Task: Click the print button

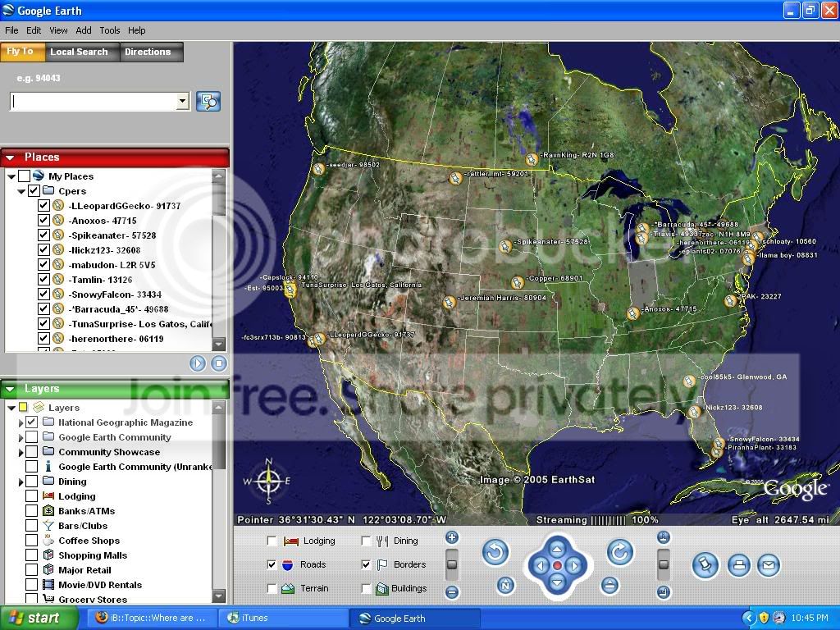Action: point(739,565)
